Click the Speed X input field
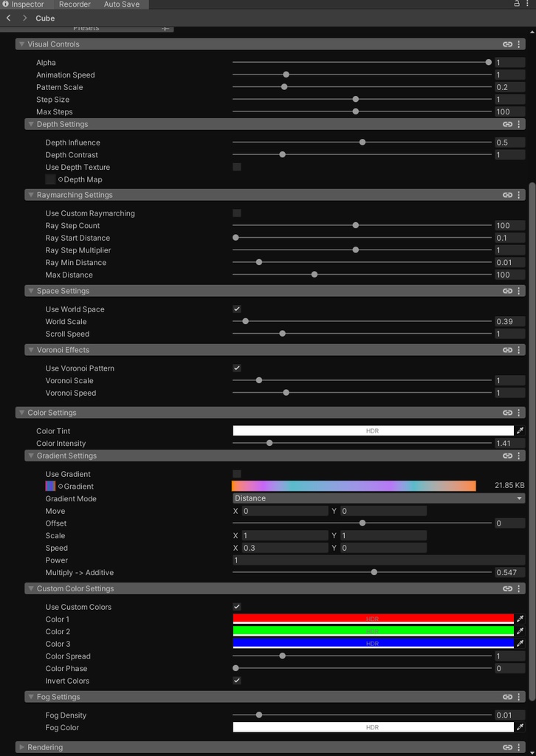536x756 pixels. pyautogui.click(x=285, y=548)
